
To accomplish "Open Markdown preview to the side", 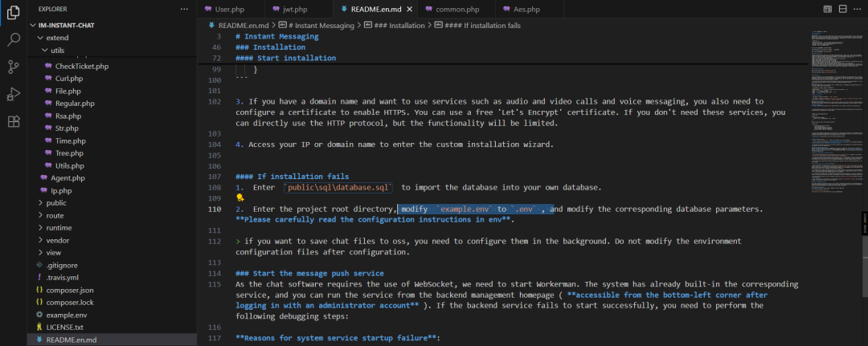I will (828, 9).
